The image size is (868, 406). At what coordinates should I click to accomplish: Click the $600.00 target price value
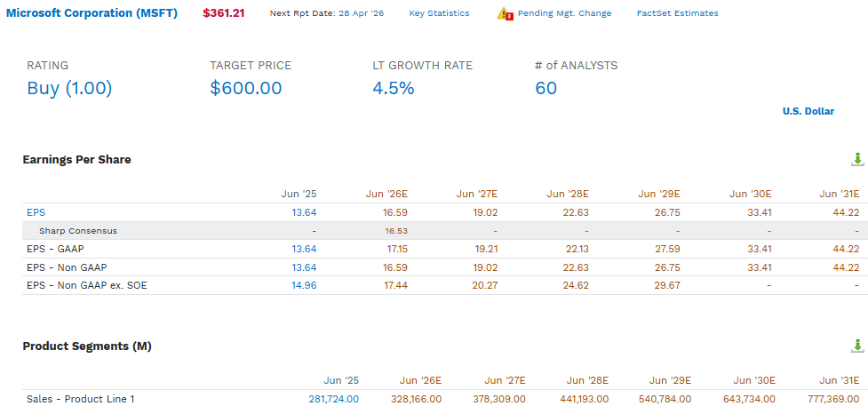click(246, 88)
